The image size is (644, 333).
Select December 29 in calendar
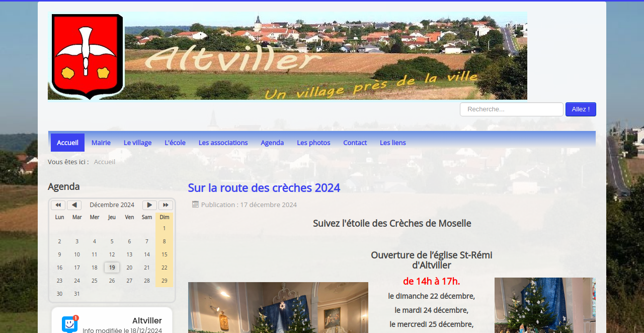point(164,281)
